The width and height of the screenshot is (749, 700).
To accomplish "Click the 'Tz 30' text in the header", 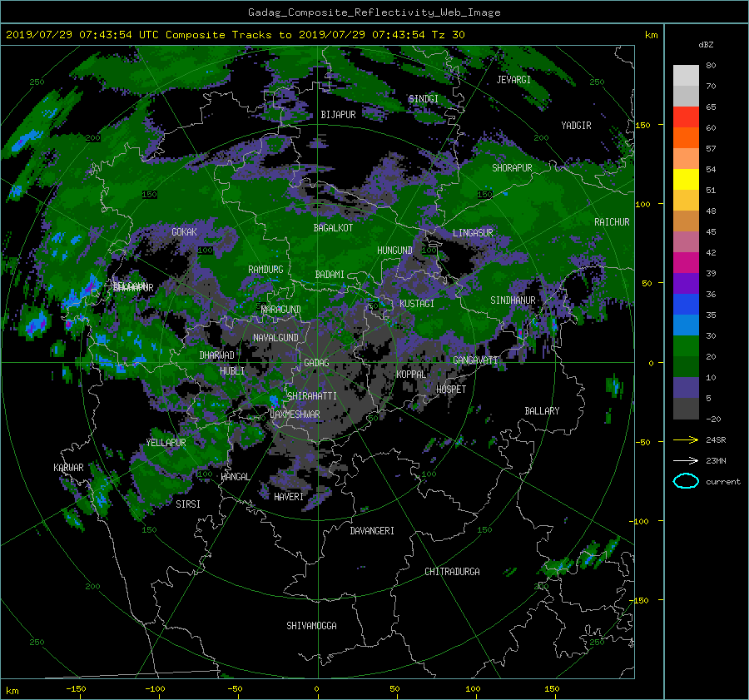I will 448,35.
